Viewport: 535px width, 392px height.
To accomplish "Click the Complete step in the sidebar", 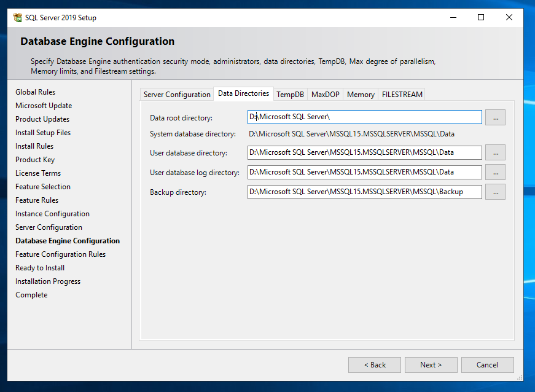I will tap(31, 295).
